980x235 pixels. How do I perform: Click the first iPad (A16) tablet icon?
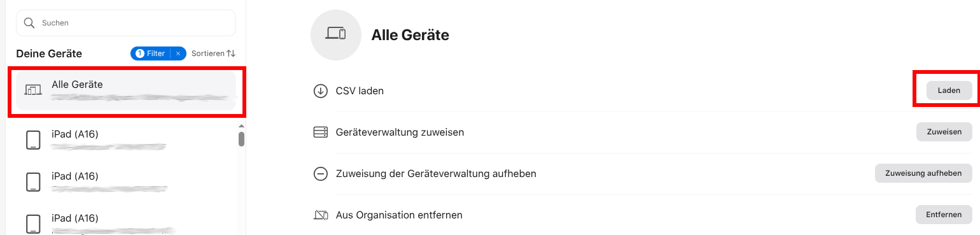pyautogui.click(x=33, y=140)
